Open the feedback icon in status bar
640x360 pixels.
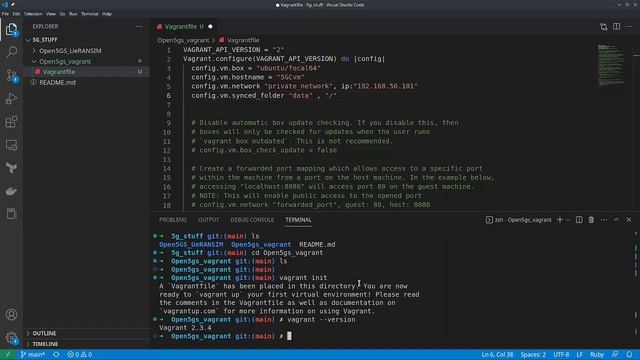pyautogui.click(x=615, y=354)
